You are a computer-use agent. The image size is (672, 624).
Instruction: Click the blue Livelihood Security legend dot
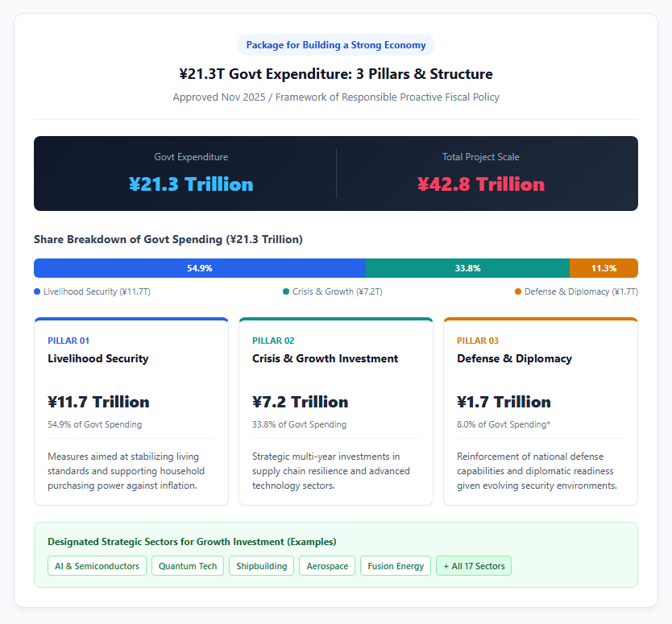37,291
